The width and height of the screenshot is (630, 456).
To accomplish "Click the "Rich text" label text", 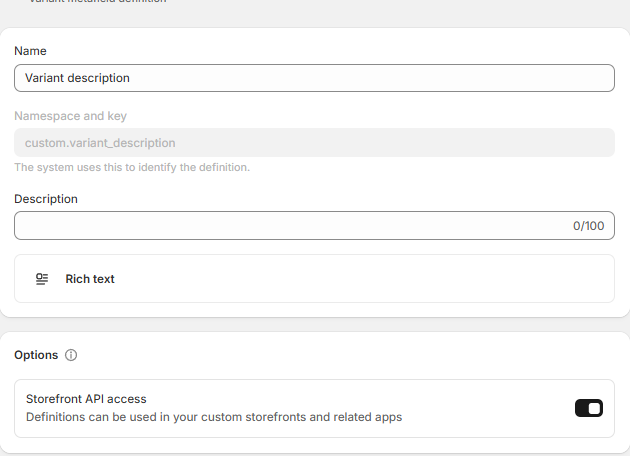I will pyautogui.click(x=90, y=279).
